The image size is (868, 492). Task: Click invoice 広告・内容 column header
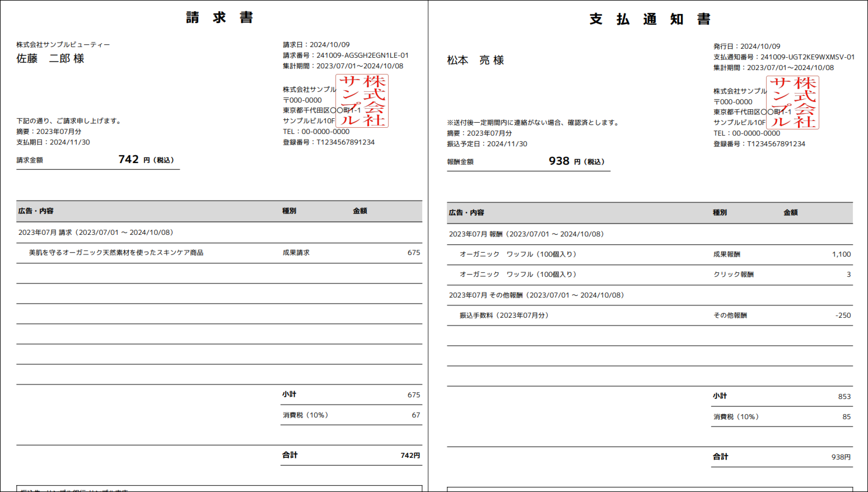(36, 211)
